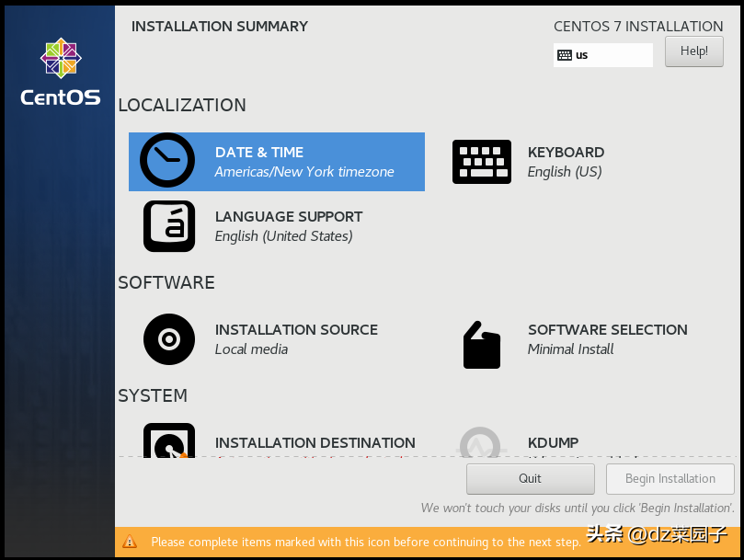
Task: Click the orange warning message text
Action: pos(366,542)
